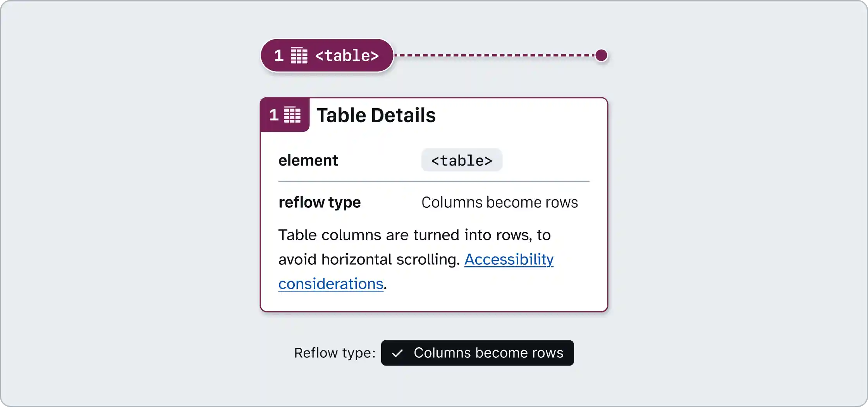Expand the Table Details card header
The height and width of the screenshot is (407, 868).
(376, 114)
